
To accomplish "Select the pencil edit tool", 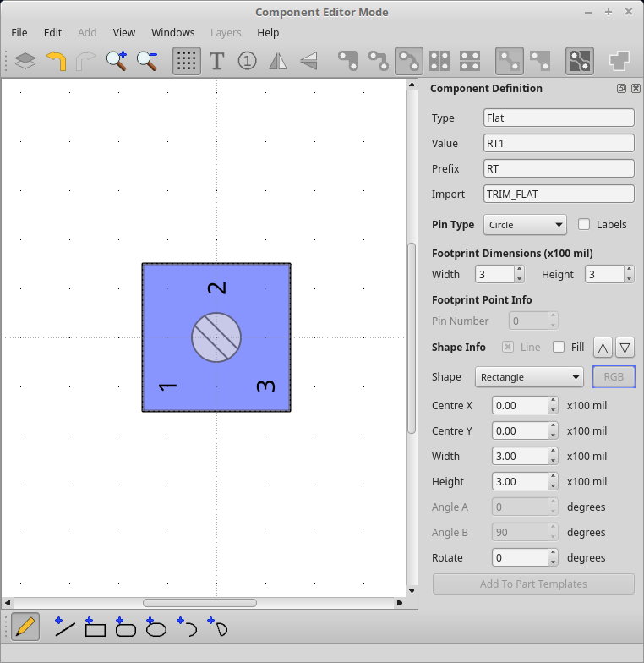I will pyautogui.click(x=25, y=627).
